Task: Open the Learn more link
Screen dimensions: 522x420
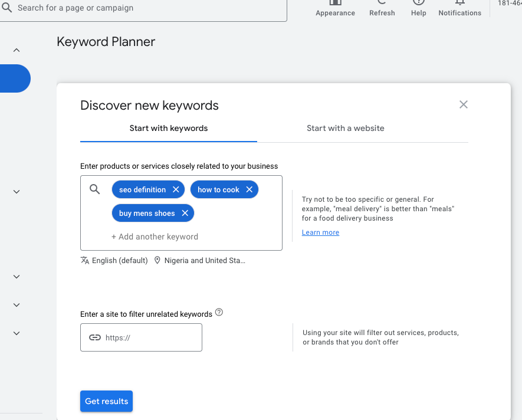Action: pos(320,232)
